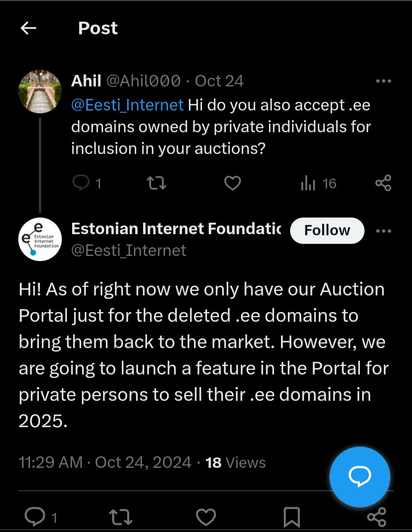Viewport: 412px width, 532px height.
Task: Share Ahil's post
Action: (x=383, y=183)
